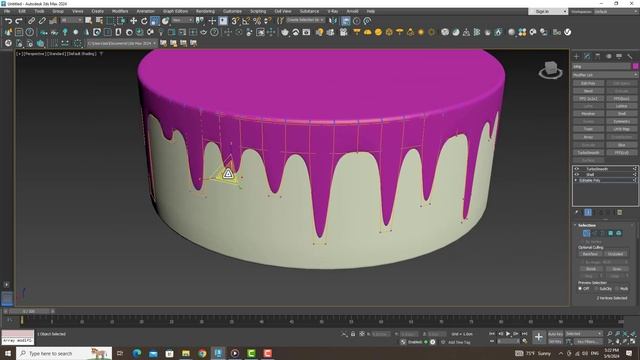Click the Redo arrow icon
The image size is (640, 360).
19,21
